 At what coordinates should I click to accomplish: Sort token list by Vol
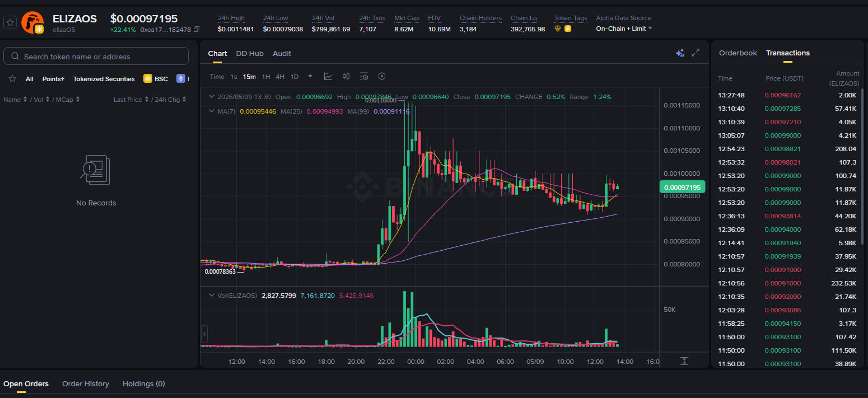point(41,100)
